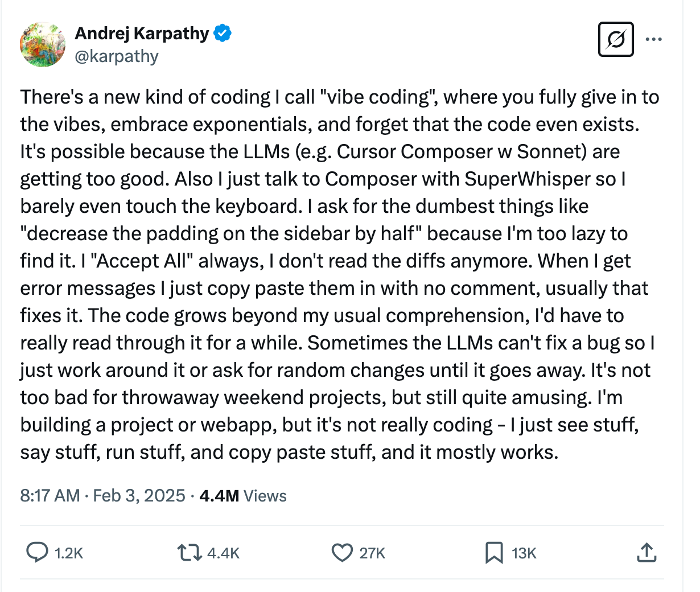Open the @karpathy handle link
The height and width of the screenshot is (592, 700).
click(117, 56)
